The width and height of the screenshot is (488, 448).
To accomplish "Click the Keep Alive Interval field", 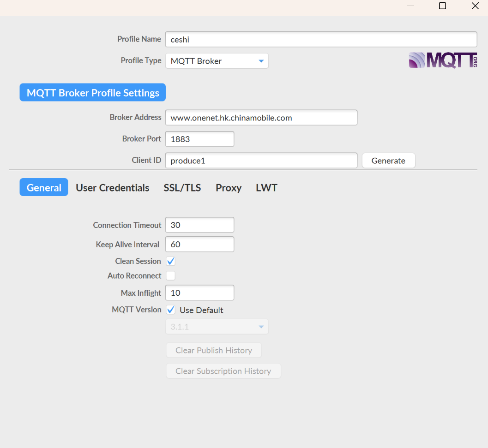I will (199, 244).
